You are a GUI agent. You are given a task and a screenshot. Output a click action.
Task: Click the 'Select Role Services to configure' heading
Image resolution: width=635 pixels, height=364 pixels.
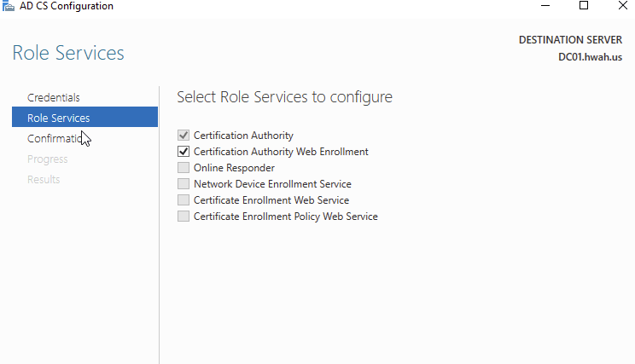point(284,97)
